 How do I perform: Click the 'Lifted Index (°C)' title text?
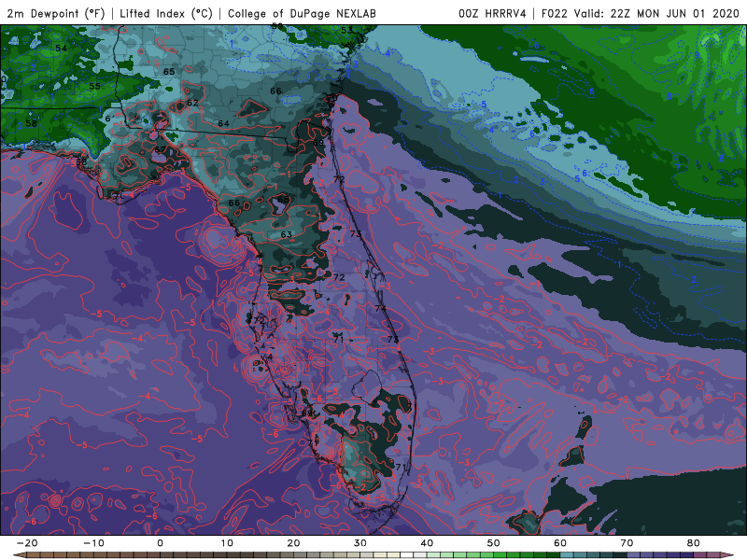165,13
